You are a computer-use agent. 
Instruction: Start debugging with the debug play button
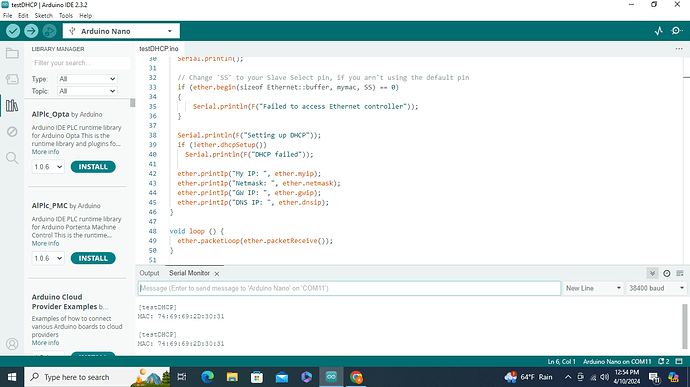pyautogui.click(x=49, y=31)
